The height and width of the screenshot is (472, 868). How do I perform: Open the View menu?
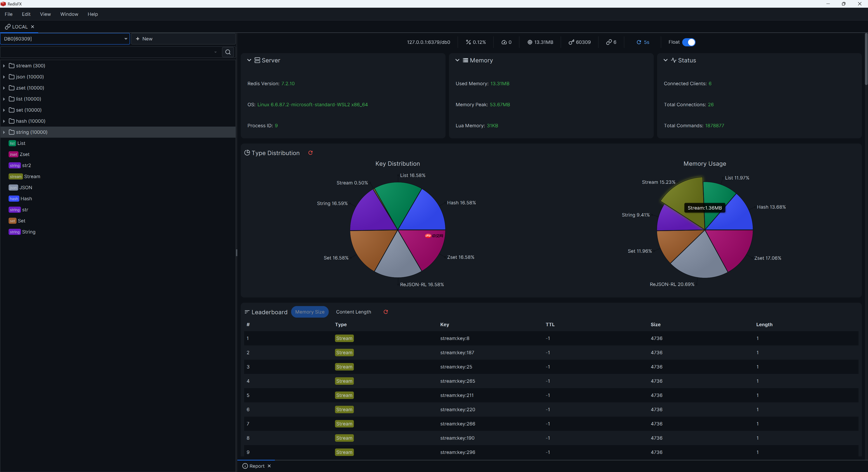pos(45,14)
